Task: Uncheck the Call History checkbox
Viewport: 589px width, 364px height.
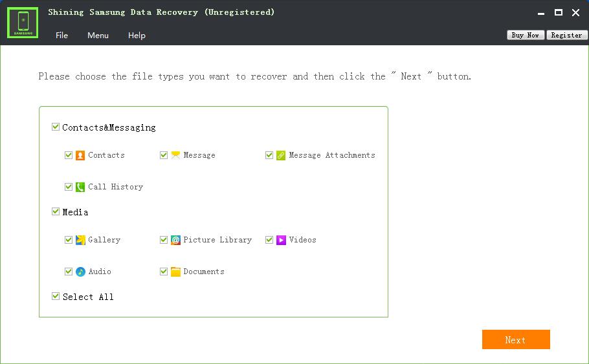Action: 69,187
